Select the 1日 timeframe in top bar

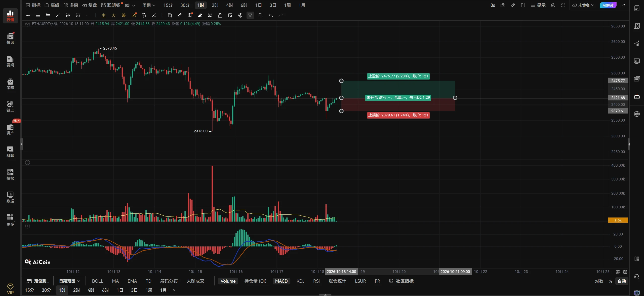pos(258,5)
